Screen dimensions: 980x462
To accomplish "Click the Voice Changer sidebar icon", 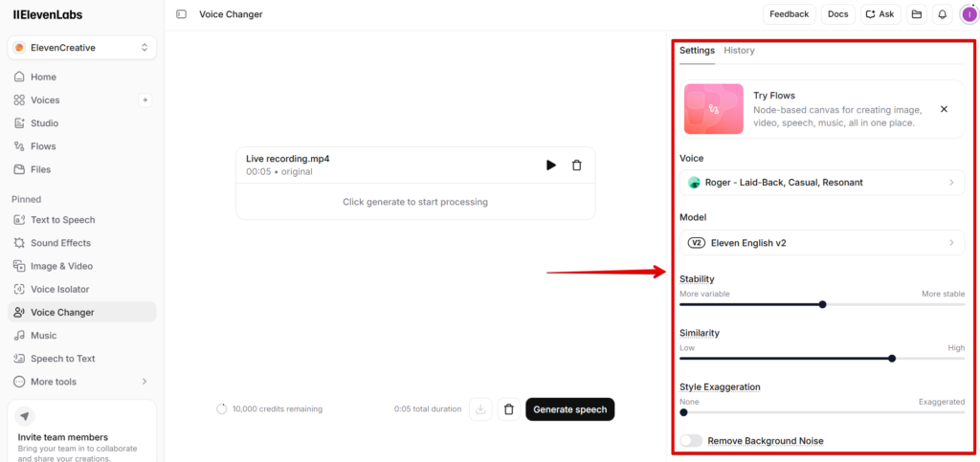I will tap(19, 312).
